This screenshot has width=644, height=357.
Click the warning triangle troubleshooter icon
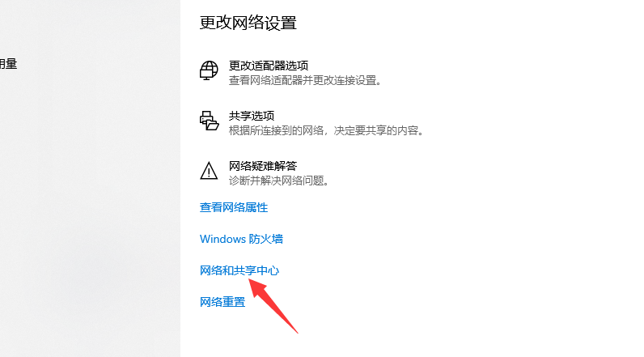[209, 171]
